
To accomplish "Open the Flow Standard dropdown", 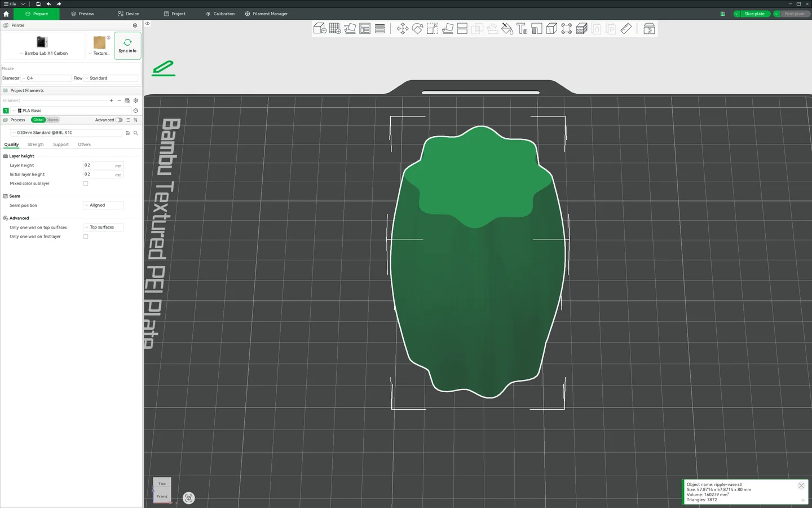I will pos(111,78).
